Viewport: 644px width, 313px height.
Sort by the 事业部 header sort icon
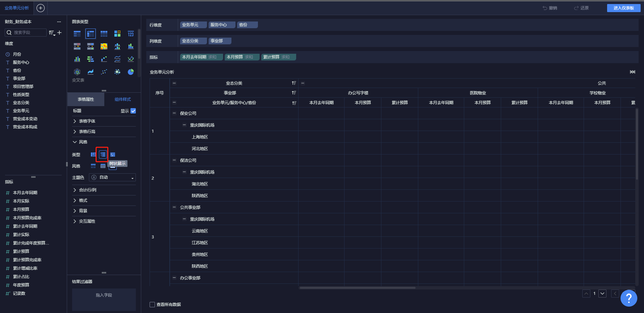tap(294, 93)
